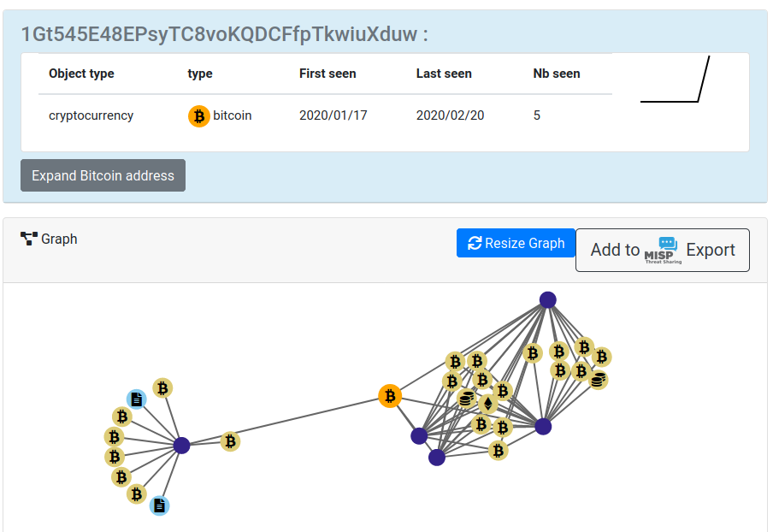This screenshot has width=773, height=532.
Task: Click the Resize Graph button
Action: click(x=516, y=243)
